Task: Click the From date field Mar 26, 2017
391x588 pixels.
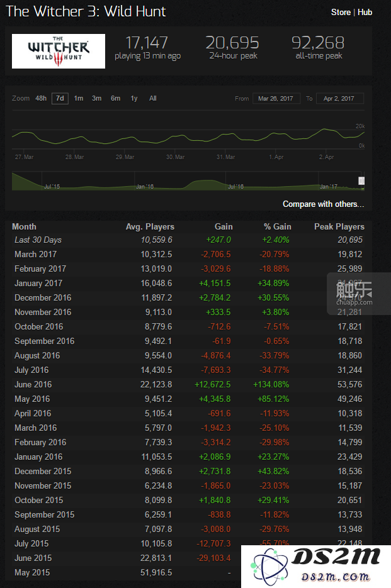Action: 276,98
